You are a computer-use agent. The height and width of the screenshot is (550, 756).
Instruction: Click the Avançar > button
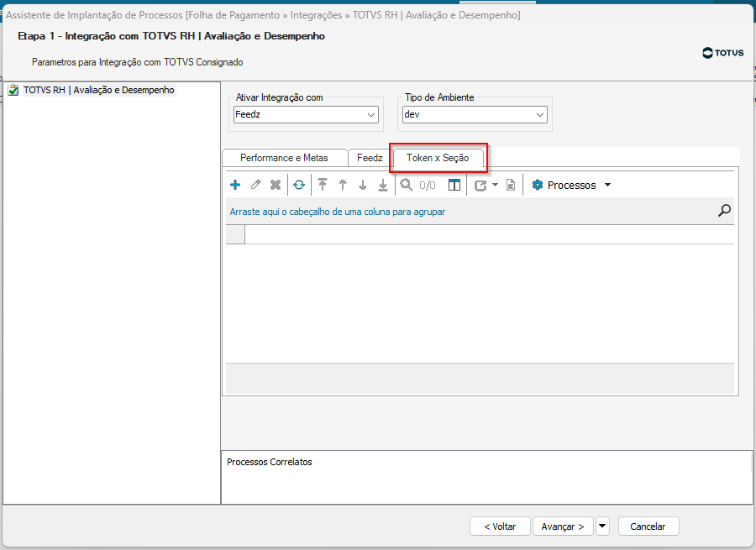click(x=563, y=526)
